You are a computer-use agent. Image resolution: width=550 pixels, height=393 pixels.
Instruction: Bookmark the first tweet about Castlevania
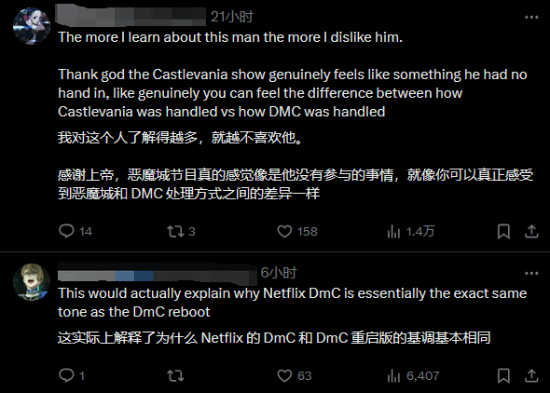504,231
